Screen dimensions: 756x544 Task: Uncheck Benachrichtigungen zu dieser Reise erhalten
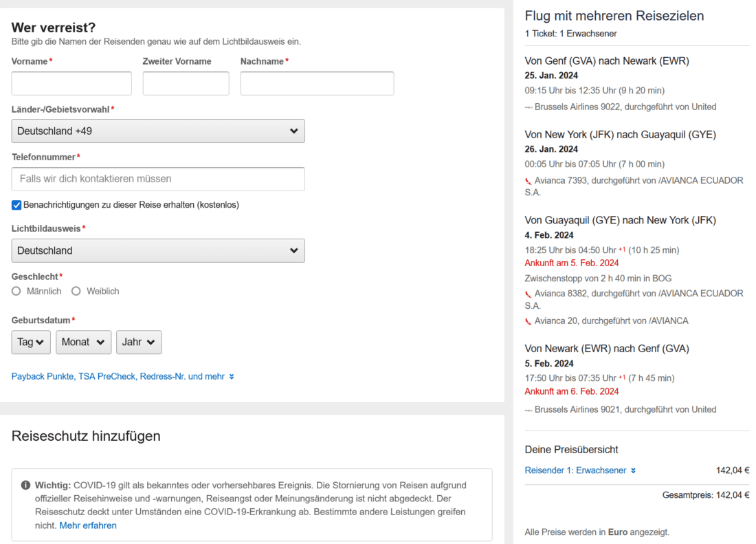(x=16, y=205)
